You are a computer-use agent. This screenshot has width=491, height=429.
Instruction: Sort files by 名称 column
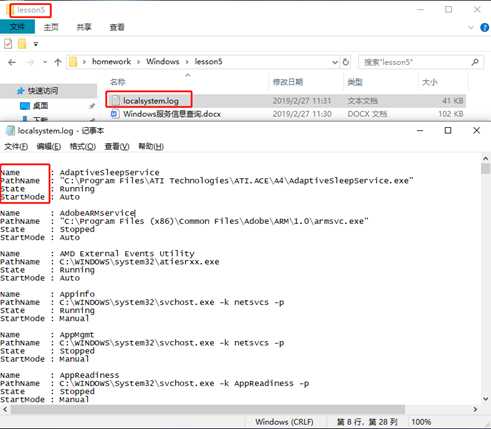(x=118, y=82)
